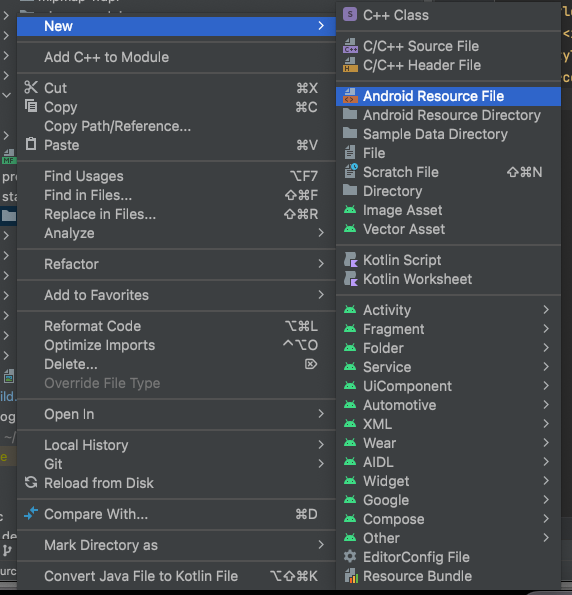Click the Cut scissors icon
The image size is (572, 595).
pyautogui.click(x=31, y=87)
